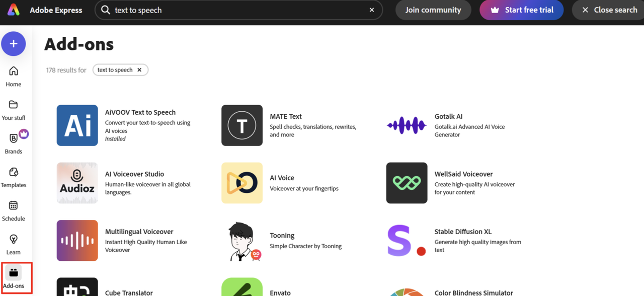Click the 178 results for text
The height and width of the screenshot is (296, 644).
66,70
